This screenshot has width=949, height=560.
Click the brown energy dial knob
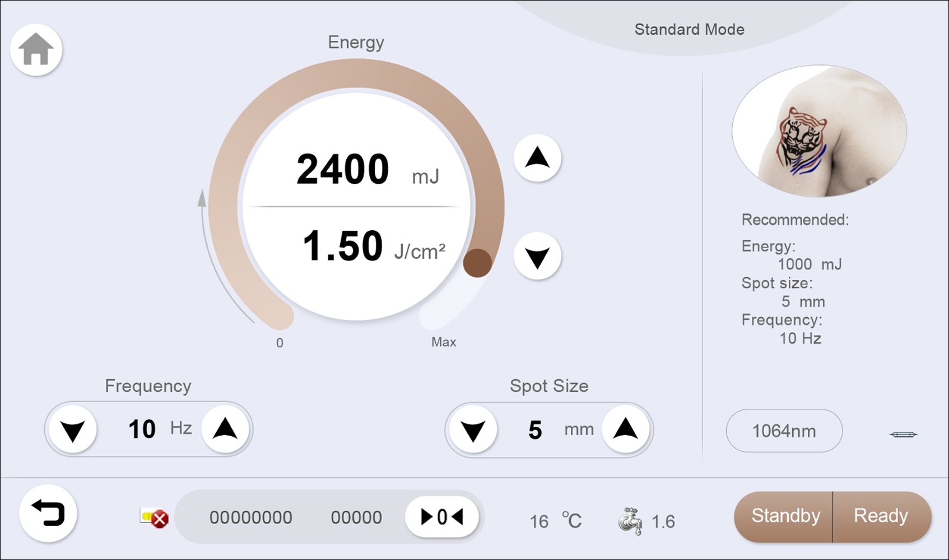[477, 263]
